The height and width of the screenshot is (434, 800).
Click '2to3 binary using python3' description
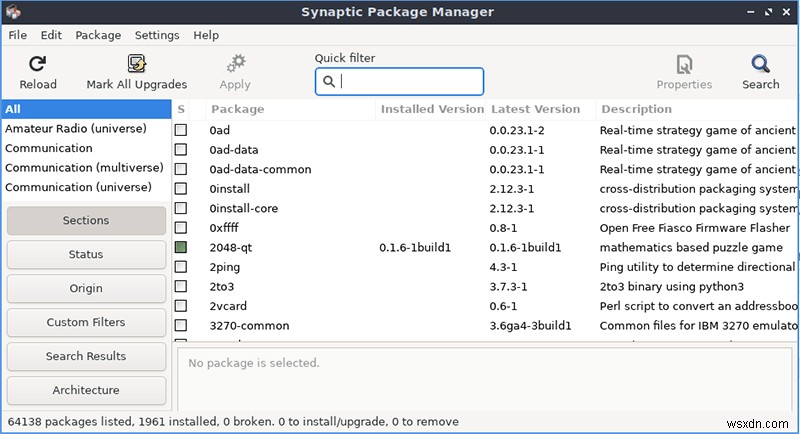click(x=671, y=287)
